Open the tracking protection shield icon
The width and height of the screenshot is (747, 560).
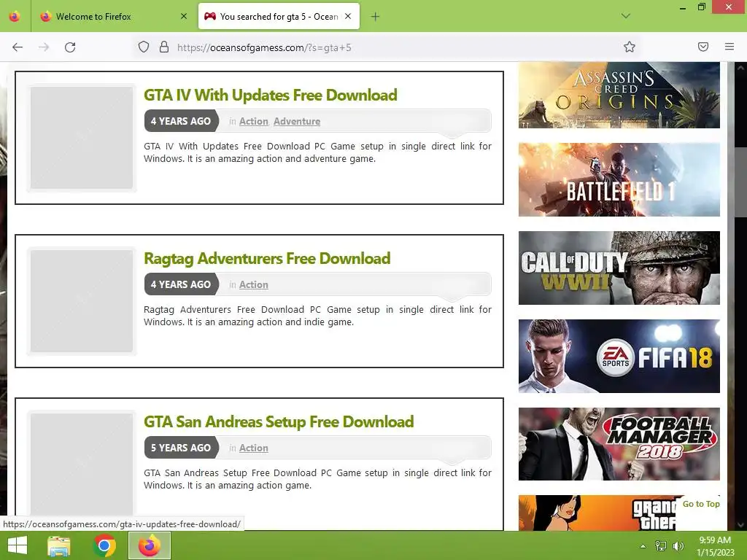point(144,47)
